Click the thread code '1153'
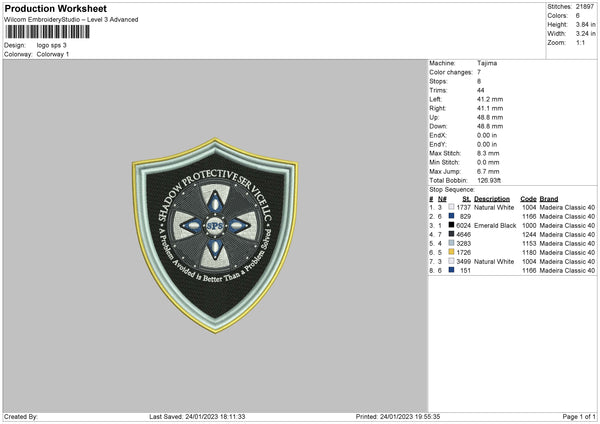This screenshot has width=600, height=424. [529, 243]
